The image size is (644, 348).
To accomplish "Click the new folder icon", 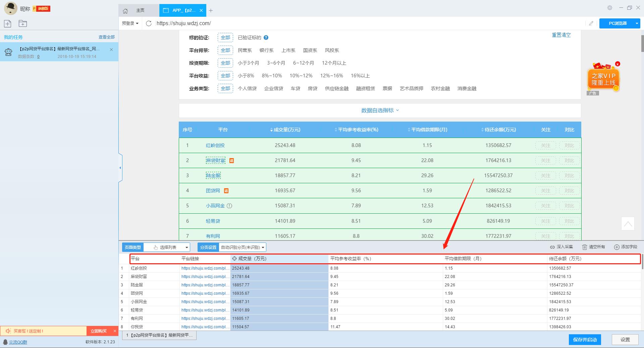I will pos(23,23).
